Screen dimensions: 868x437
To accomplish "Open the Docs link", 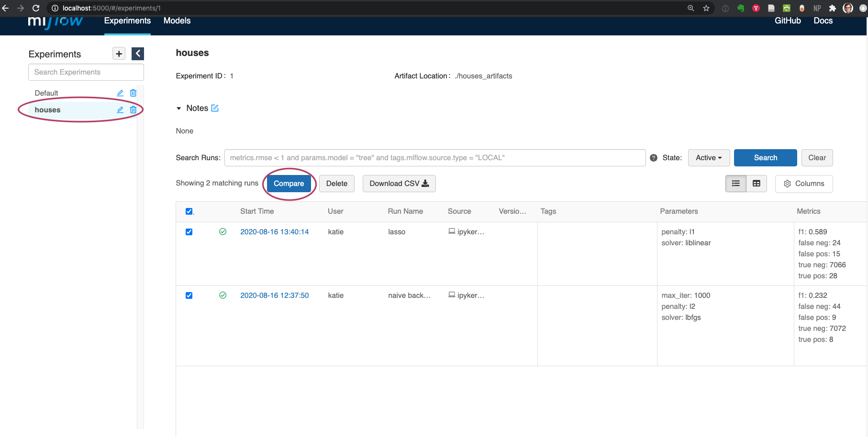I will (823, 21).
